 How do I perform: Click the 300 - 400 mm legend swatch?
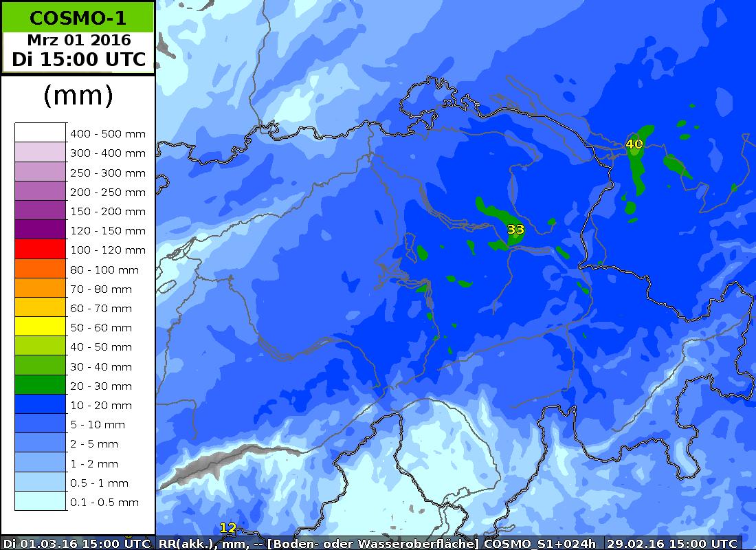point(41,152)
